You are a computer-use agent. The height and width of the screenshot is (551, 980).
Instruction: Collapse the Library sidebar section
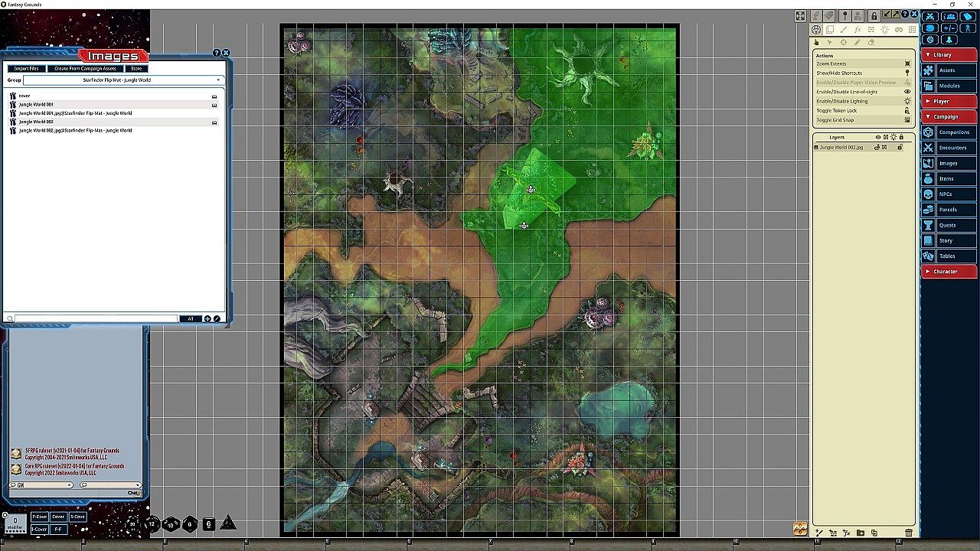[949, 54]
